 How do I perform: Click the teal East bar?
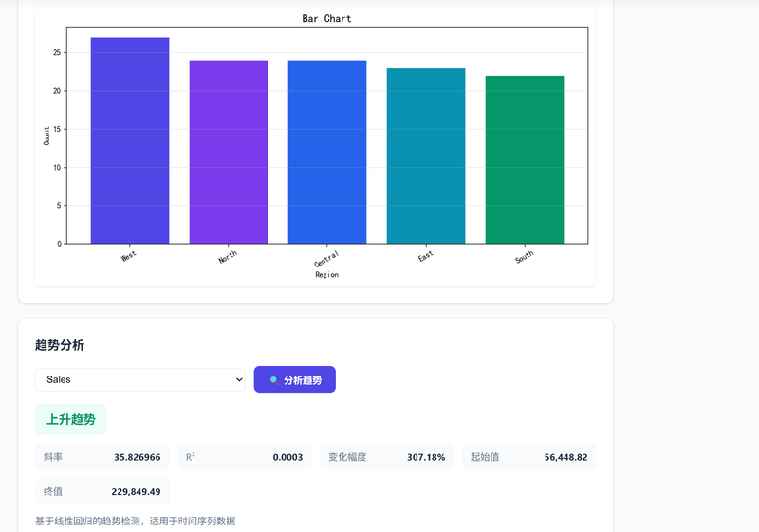click(x=426, y=156)
